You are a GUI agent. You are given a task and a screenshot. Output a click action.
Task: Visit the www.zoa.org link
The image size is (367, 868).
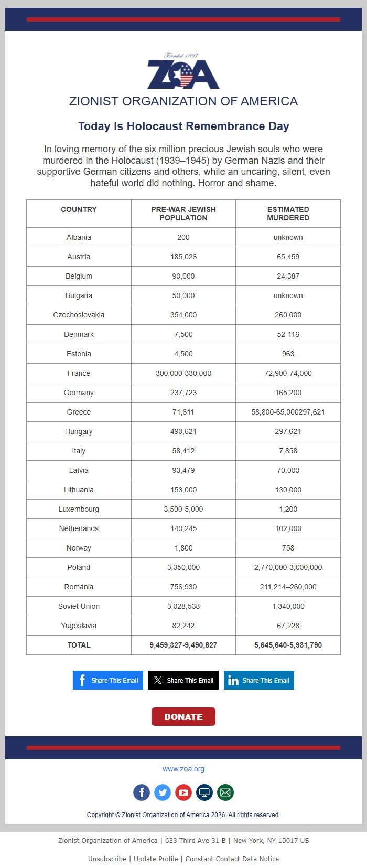click(x=183, y=769)
